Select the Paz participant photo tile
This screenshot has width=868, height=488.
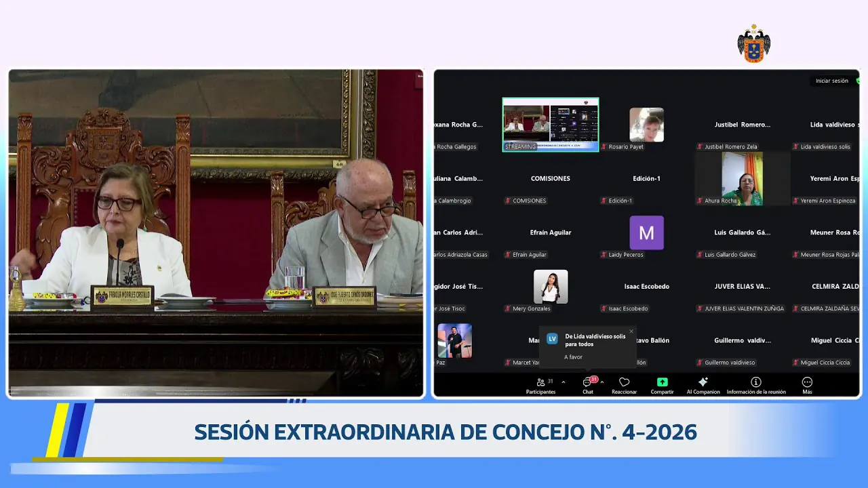tap(454, 341)
